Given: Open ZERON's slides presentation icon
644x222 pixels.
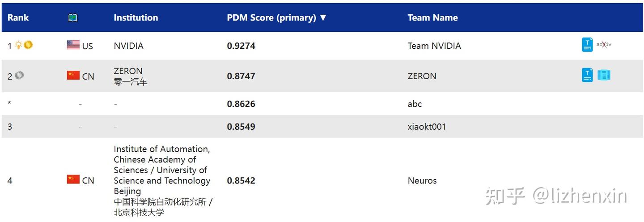Looking at the screenshot, I should 604,75.
